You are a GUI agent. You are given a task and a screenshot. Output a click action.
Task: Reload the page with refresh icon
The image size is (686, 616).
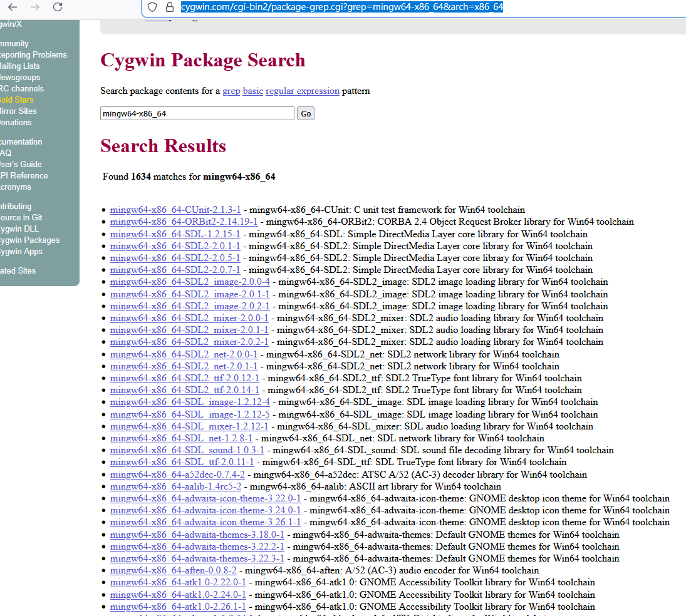(x=58, y=7)
